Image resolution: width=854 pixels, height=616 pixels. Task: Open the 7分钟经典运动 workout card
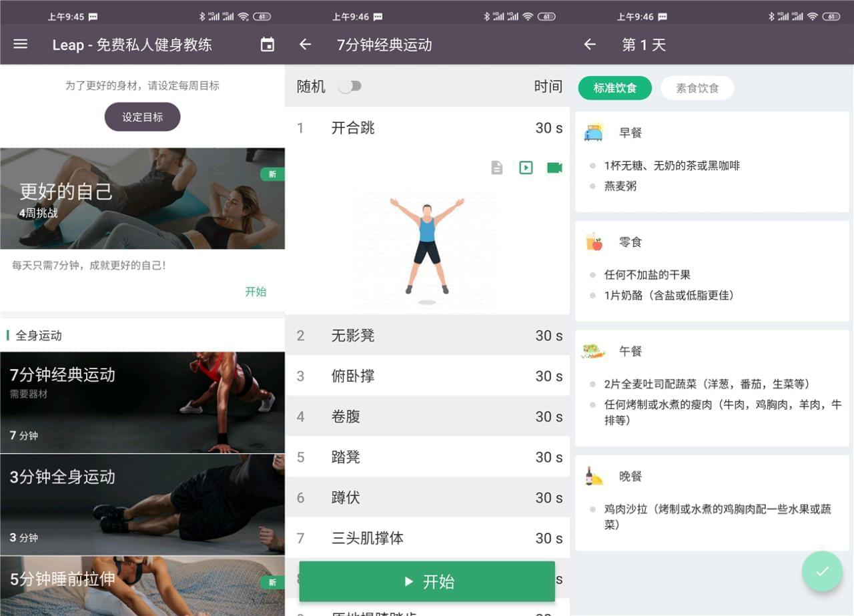142,402
